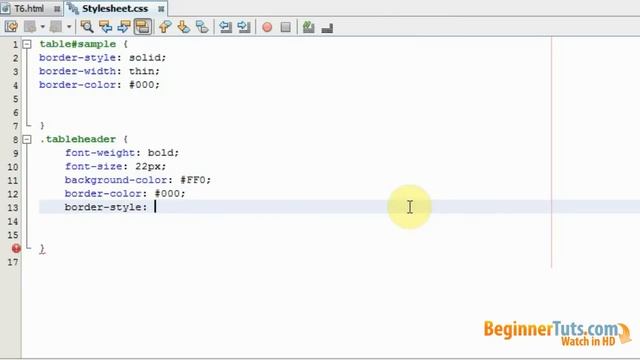640x360 pixels.
Task: Select the Stylesheet.css tab
Action: point(115,9)
